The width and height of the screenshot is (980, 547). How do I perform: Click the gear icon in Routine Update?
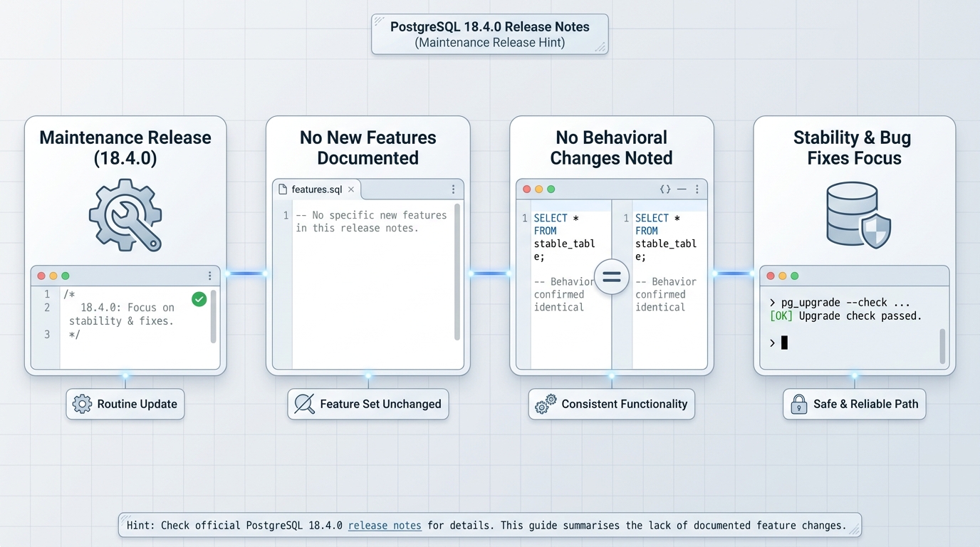83,404
